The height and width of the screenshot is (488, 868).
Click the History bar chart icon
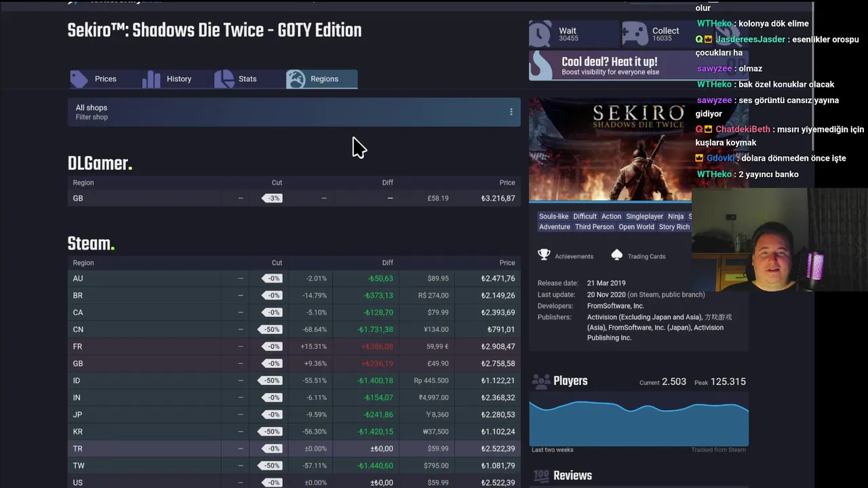[x=151, y=79]
